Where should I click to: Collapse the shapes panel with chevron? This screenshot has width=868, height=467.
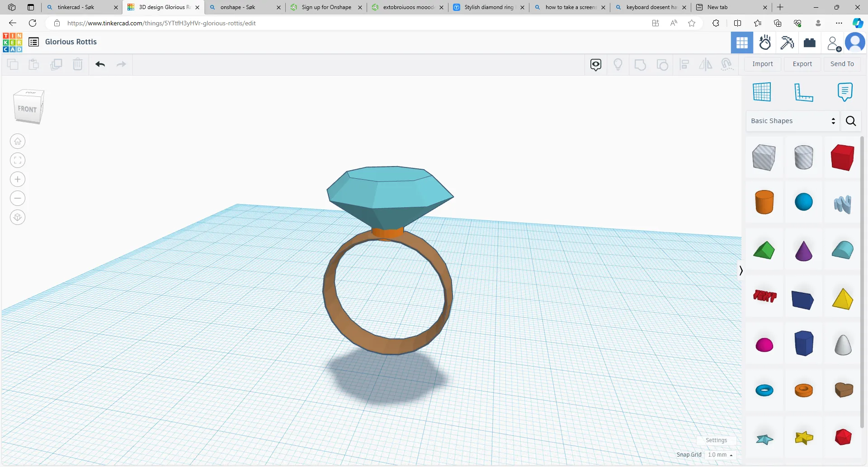pos(741,271)
